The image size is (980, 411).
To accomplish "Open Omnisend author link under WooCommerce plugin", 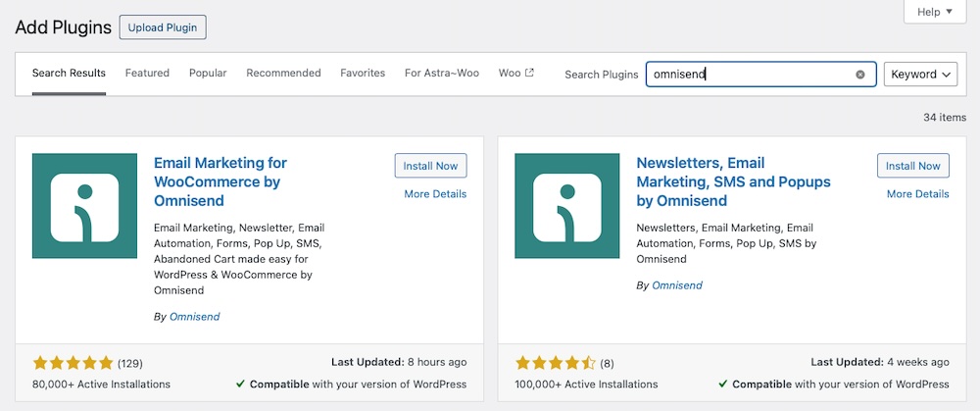I will pyautogui.click(x=194, y=317).
